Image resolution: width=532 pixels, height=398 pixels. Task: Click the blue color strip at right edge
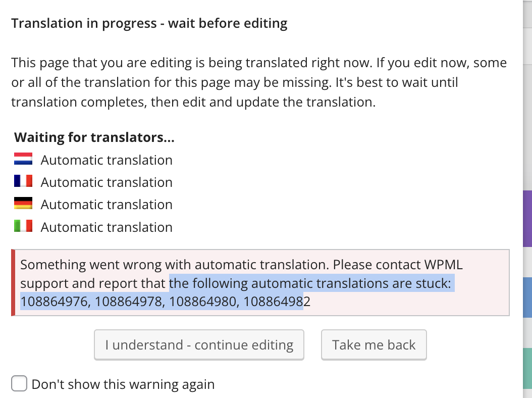[x=527, y=297]
